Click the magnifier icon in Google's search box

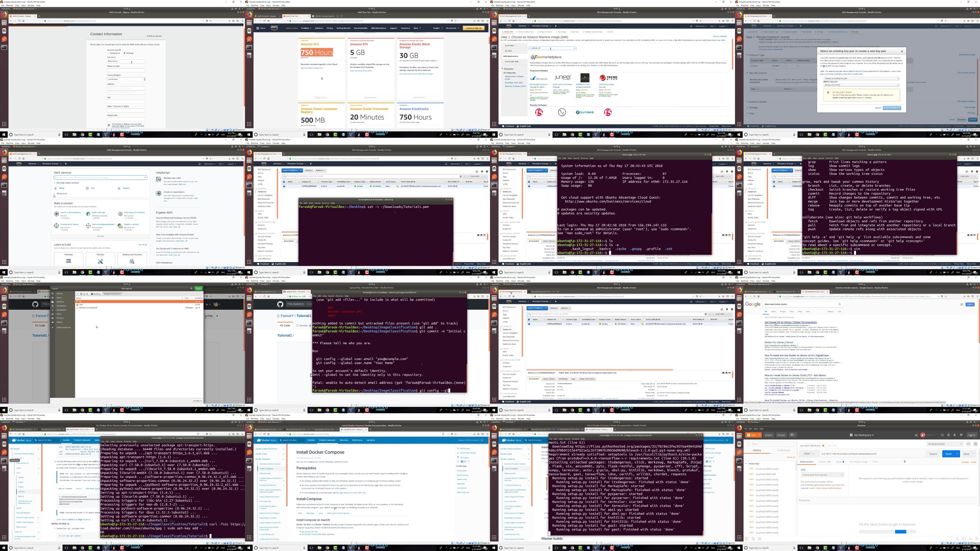(x=840, y=304)
